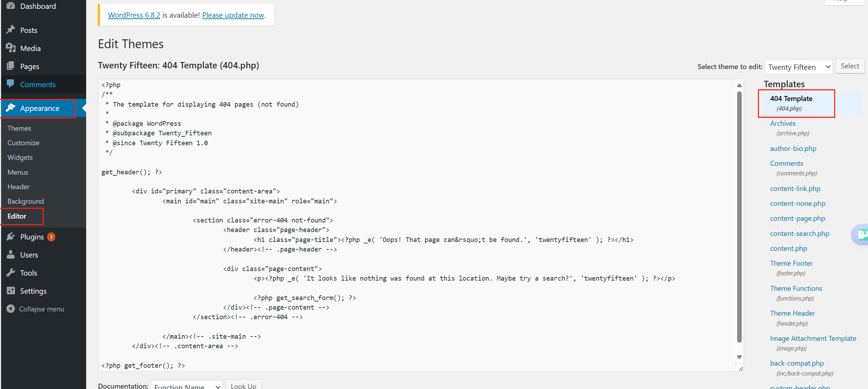
Task: Follow the WordPress 6.8.2 link
Action: [134, 15]
